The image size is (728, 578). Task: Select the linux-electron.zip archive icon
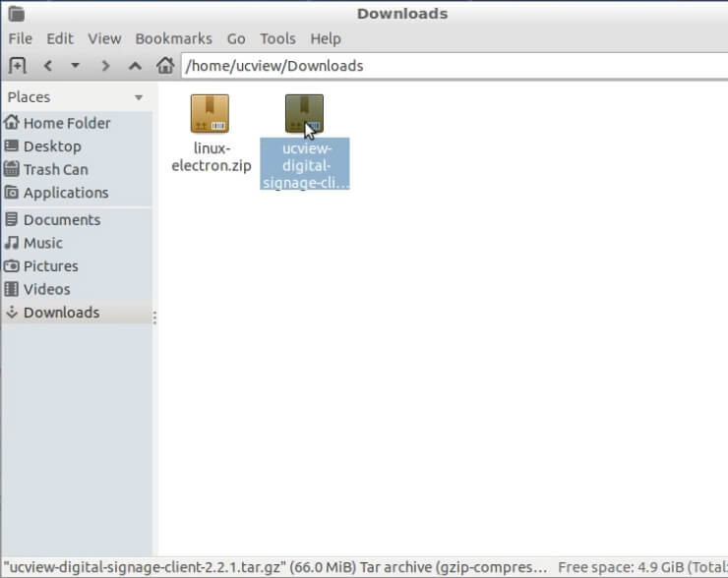pos(210,114)
